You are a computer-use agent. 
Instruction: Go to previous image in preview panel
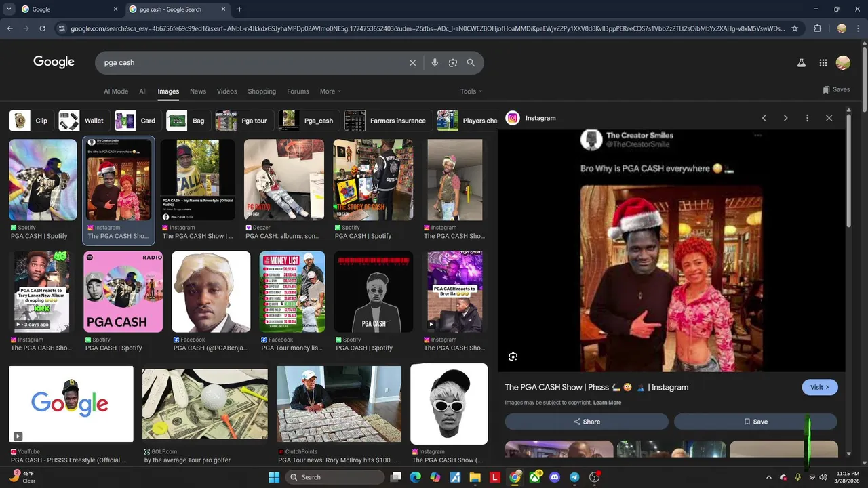764,118
